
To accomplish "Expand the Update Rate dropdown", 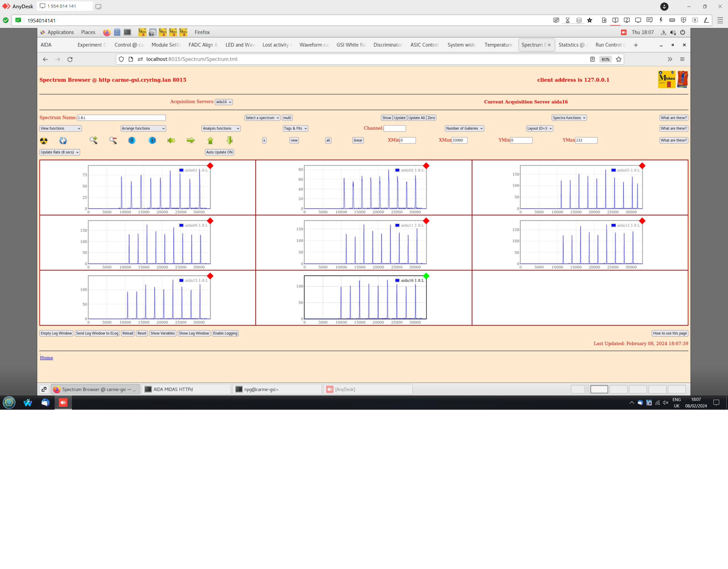I will click(60, 152).
